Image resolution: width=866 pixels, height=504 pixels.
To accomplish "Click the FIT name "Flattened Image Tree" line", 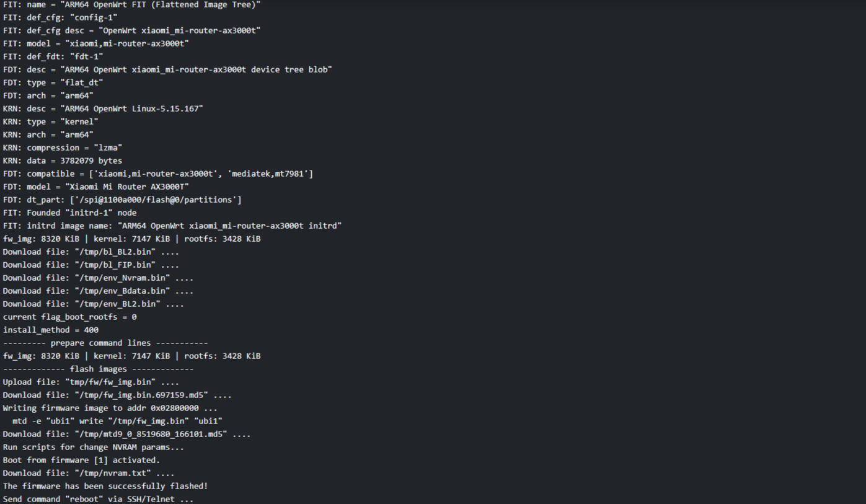I will point(131,4).
